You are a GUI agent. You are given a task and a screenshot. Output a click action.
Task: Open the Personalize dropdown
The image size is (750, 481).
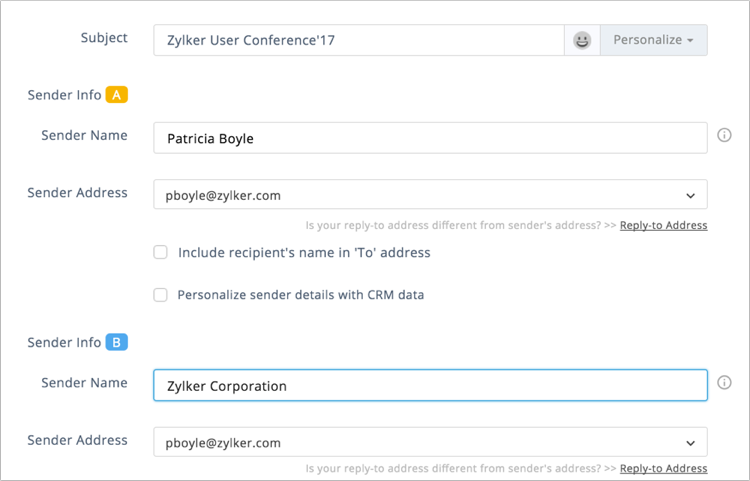click(654, 40)
